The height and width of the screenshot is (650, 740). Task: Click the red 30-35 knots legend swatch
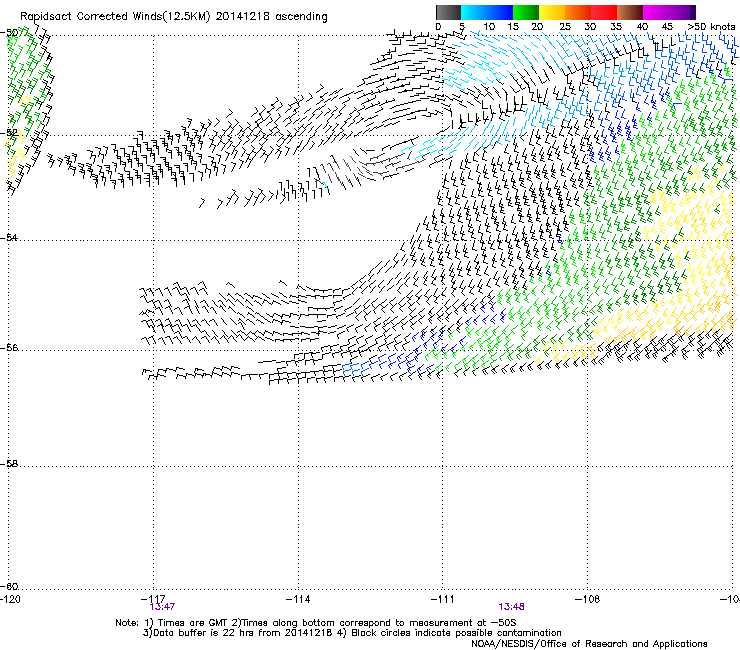point(604,12)
